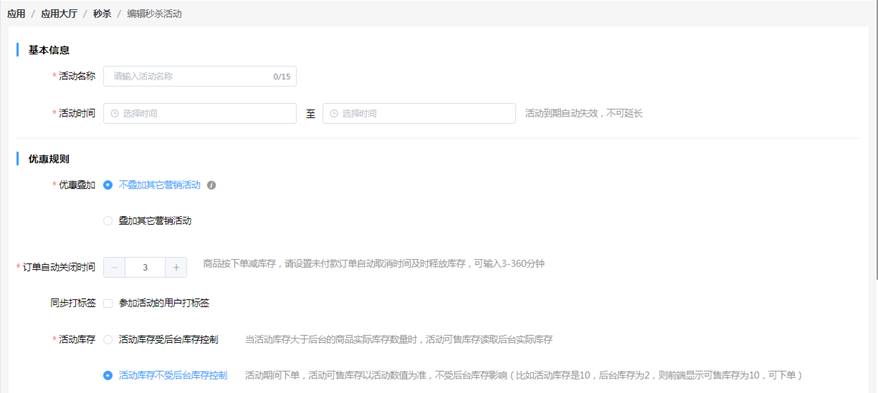Click the 编辑秒杀活动 breadcrumb text
Image resolution: width=878 pixels, height=393 pixels.
154,14
